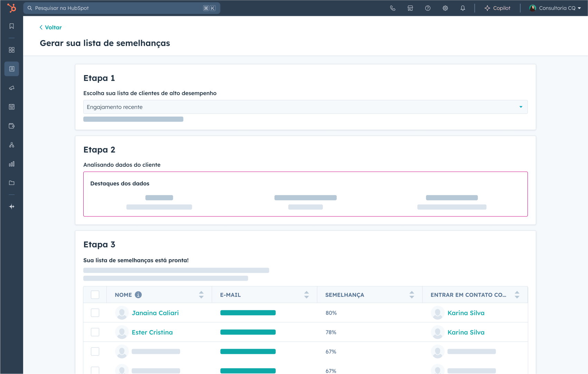Sort the SEMELHANÇA column with its arrows
Image resolution: width=588 pixels, height=374 pixels.
click(411, 294)
